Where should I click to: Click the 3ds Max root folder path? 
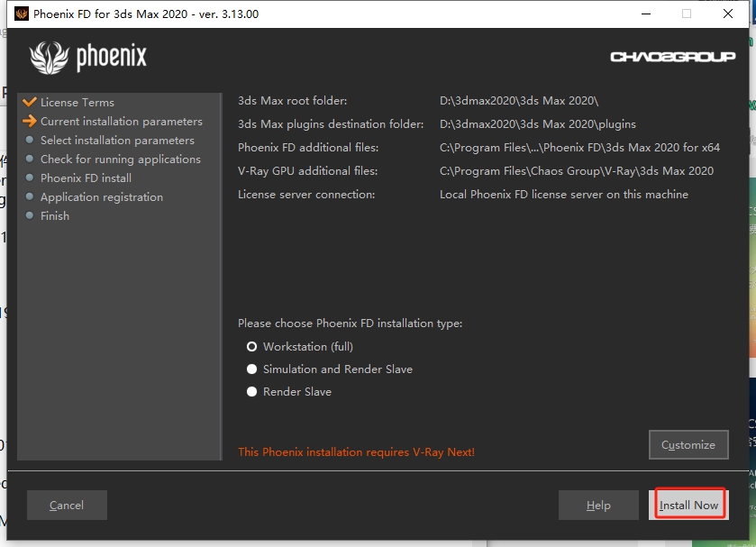tap(519, 100)
